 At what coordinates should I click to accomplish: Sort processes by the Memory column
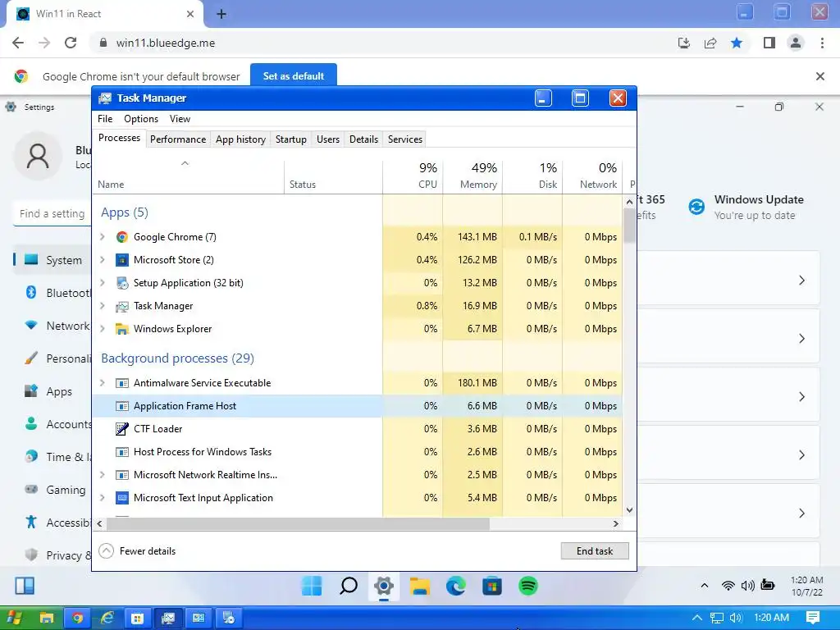[473, 176]
